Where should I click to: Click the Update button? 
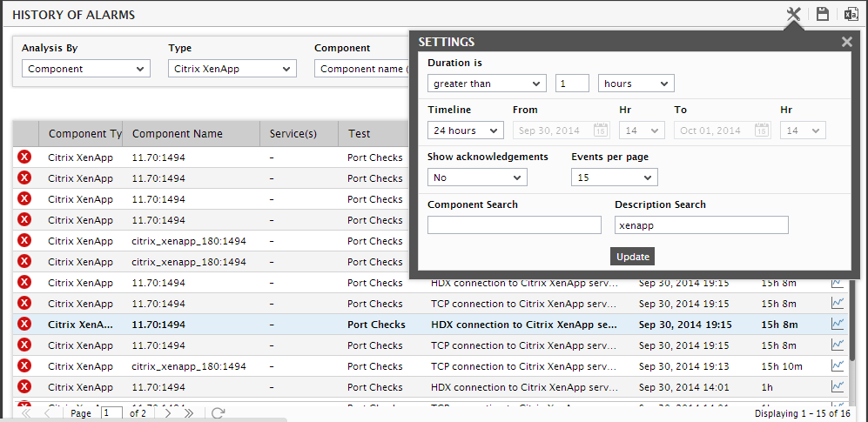633,257
